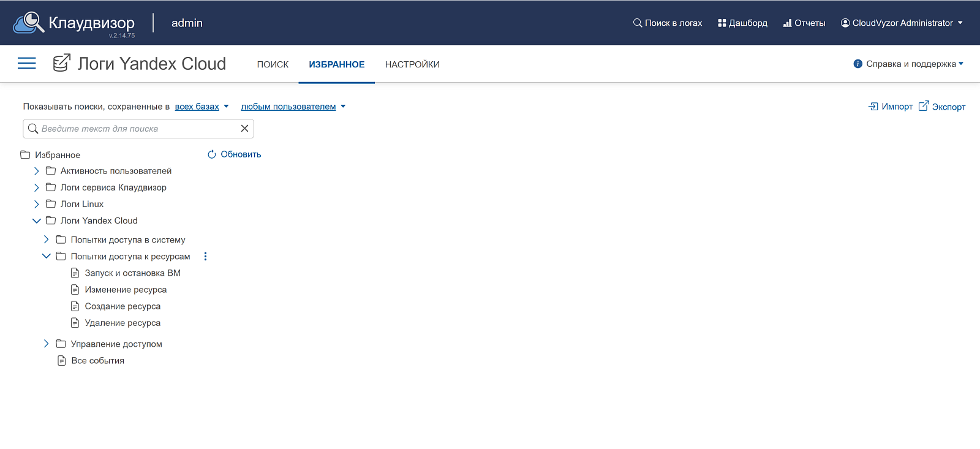Click the clear search X icon

click(x=244, y=129)
